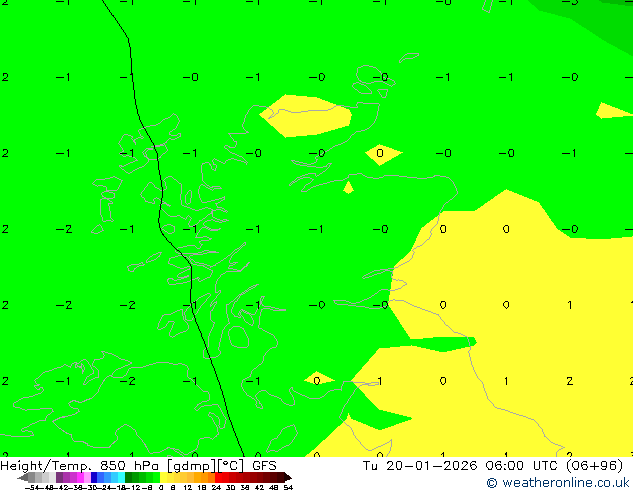
Task: Pick the bright red swatch in the legend
Action: click(218, 477)
